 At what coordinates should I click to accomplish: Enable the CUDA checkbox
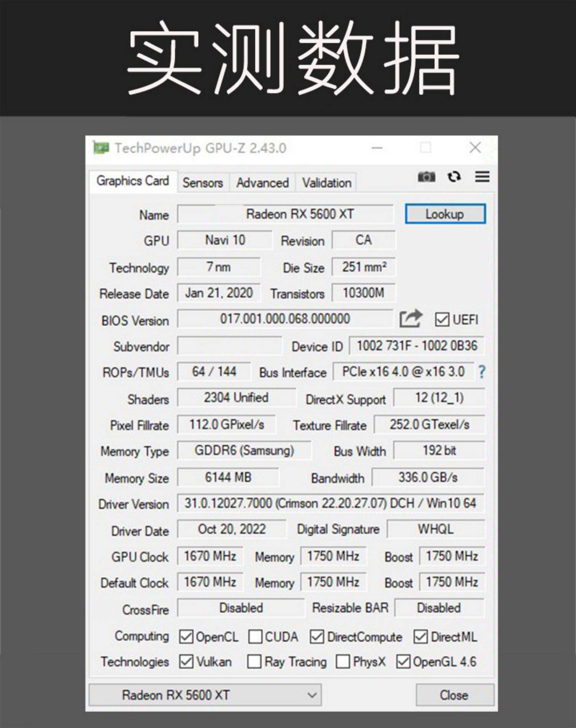255,637
